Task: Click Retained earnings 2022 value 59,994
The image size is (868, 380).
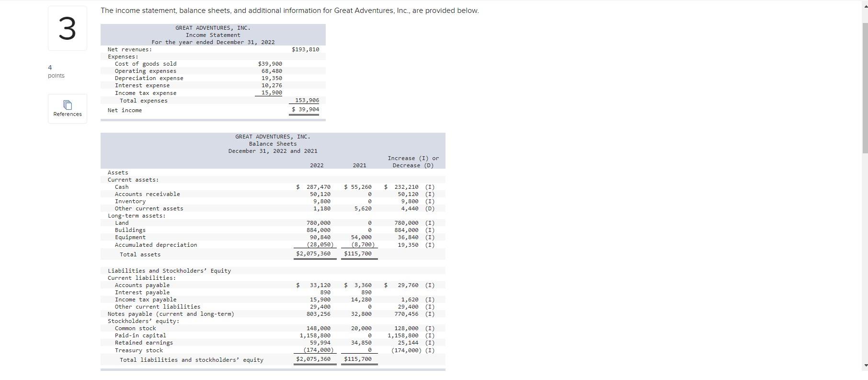Action: [x=320, y=343]
